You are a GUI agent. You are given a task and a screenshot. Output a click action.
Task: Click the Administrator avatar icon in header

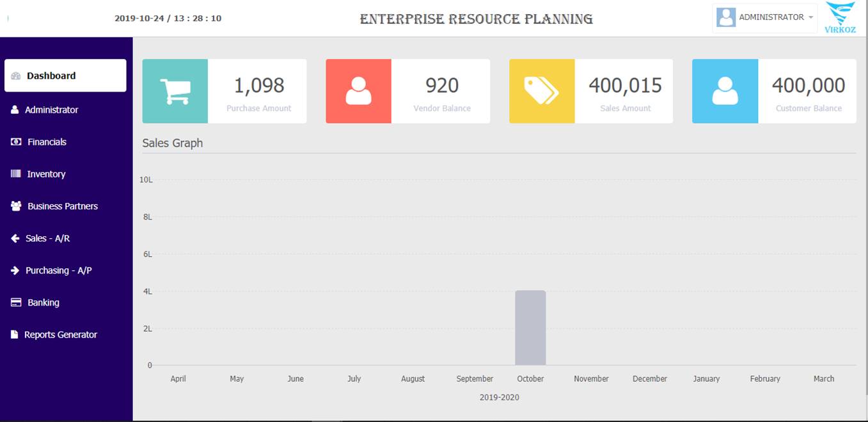[726, 17]
